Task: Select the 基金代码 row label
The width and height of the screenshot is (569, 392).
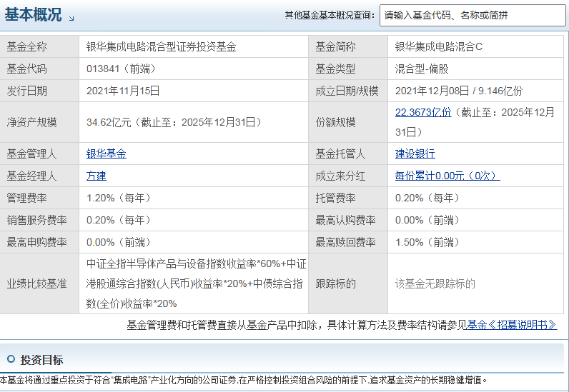Action: pos(27,69)
